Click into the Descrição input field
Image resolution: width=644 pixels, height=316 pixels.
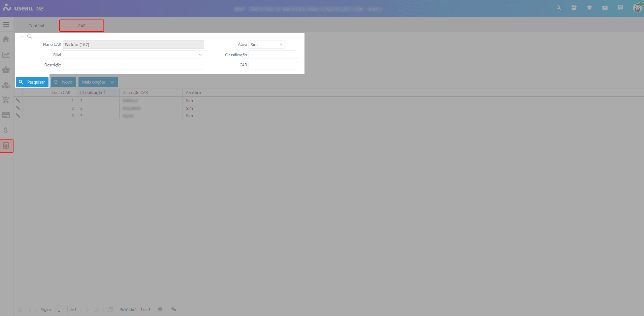(133, 65)
